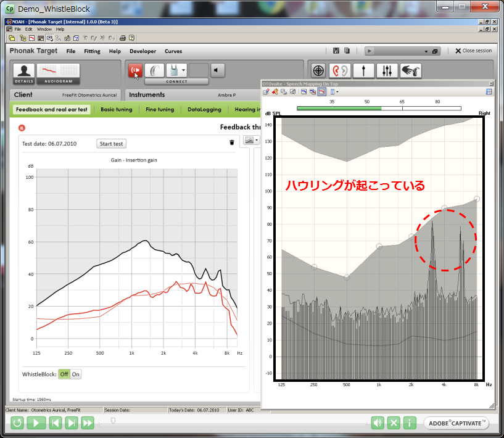504x438 pixels.
Task: Open the Phonak Target File menu
Action: point(71,51)
